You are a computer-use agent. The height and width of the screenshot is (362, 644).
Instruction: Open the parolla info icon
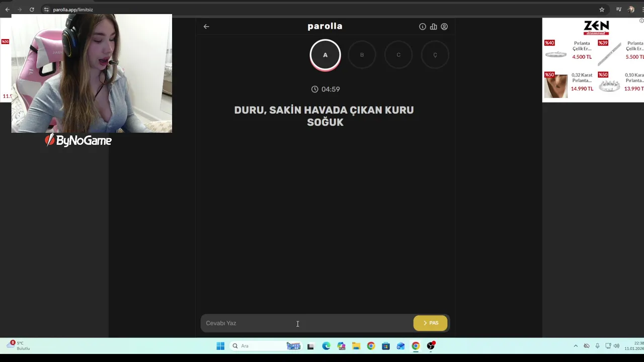click(423, 27)
